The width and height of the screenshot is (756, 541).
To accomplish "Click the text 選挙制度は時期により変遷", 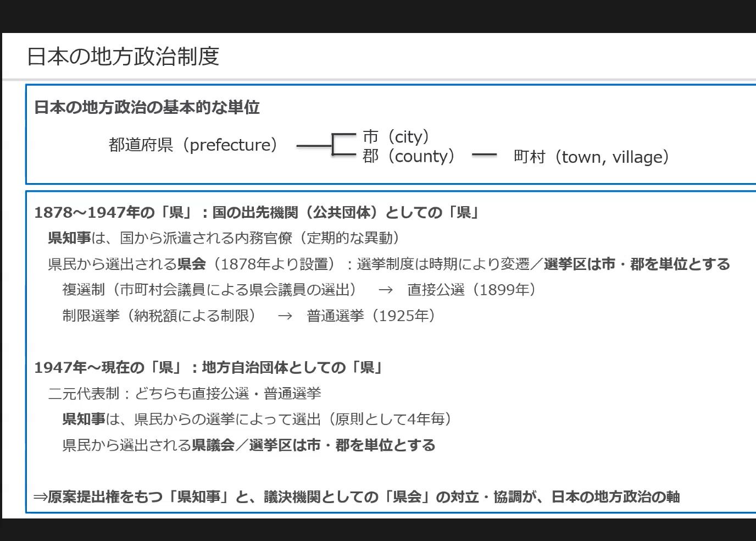I will 443,264.
